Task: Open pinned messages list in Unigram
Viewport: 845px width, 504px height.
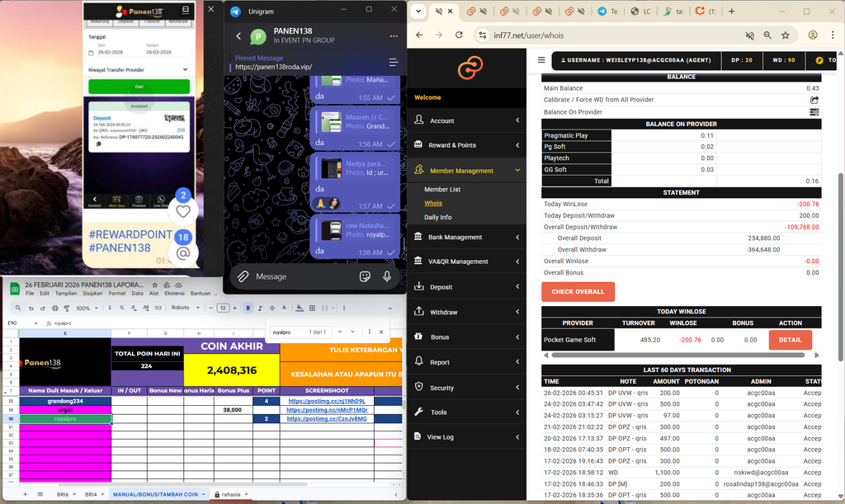Action: click(x=394, y=63)
